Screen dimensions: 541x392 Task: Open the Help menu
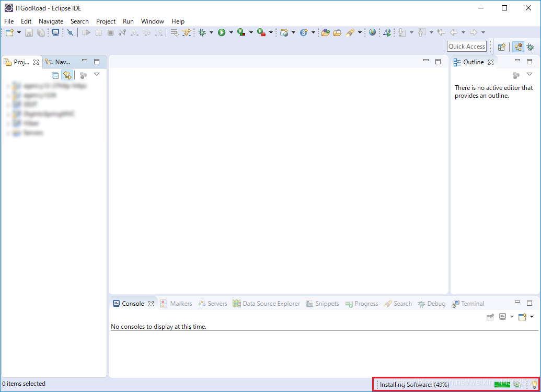point(178,21)
